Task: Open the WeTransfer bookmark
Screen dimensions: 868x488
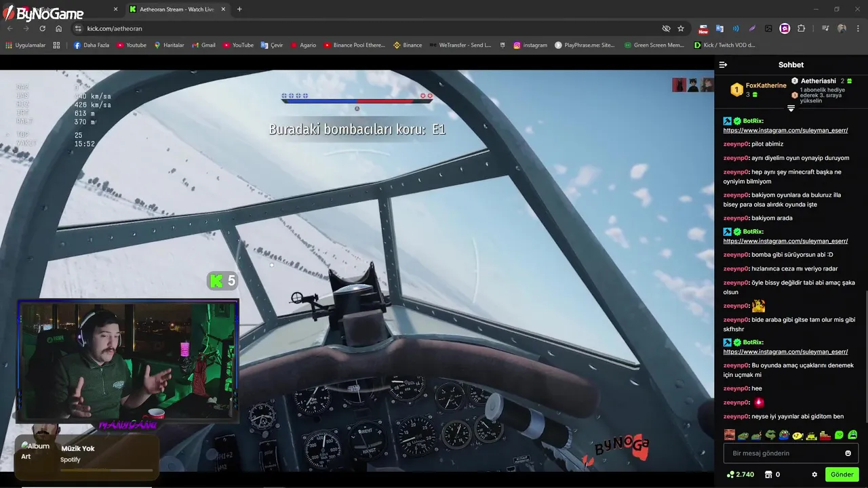Action: [x=460, y=45]
